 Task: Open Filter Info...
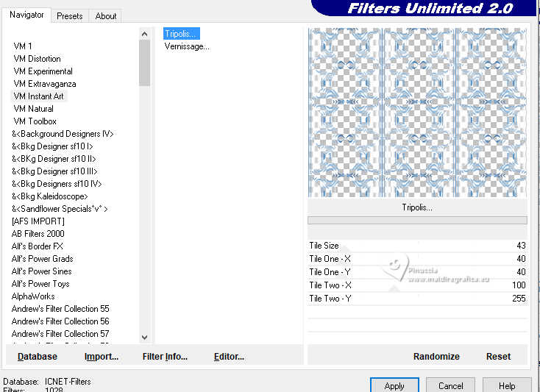[165, 357]
